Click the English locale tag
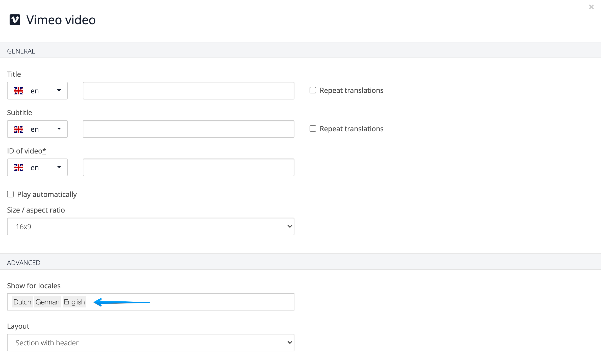This screenshot has width=601, height=364. tap(74, 302)
